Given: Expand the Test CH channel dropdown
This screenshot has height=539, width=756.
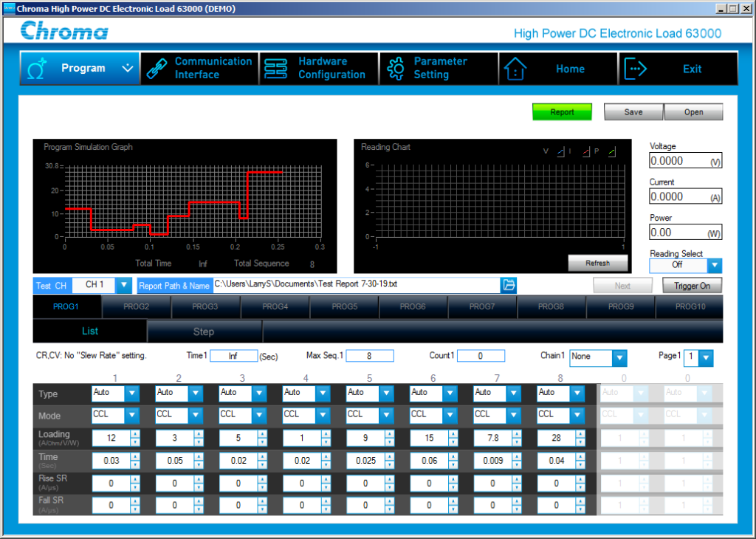Looking at the screenshot, I should click(123, 285).
